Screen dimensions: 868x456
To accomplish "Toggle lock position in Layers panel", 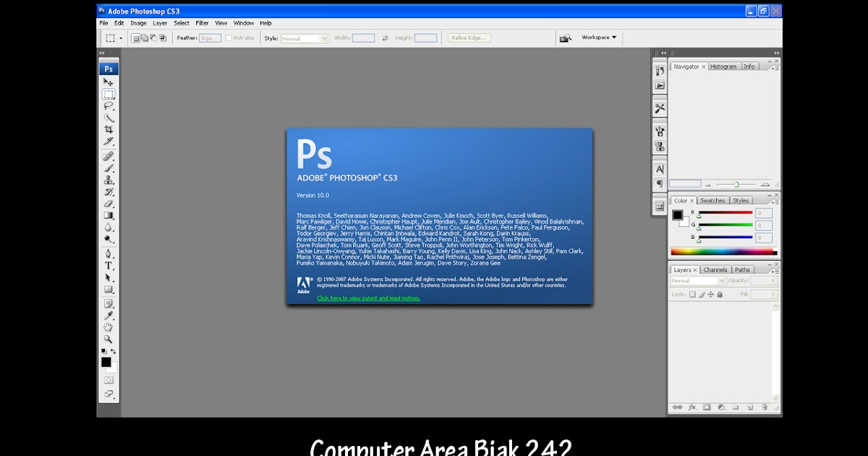I will (x=710, y=295).
